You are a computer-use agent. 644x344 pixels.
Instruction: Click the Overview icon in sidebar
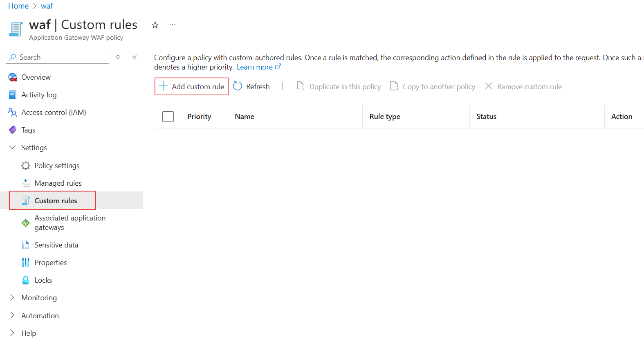point(13,77)
